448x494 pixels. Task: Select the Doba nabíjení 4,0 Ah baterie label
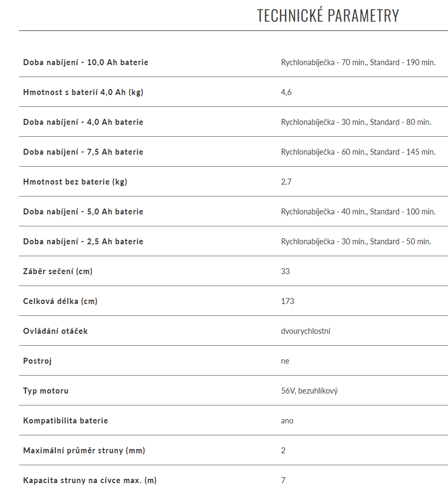pyautogui.click(x=83, y=122)
